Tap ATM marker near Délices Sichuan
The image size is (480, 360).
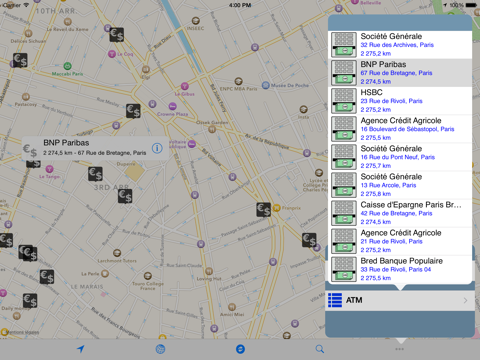20,60
